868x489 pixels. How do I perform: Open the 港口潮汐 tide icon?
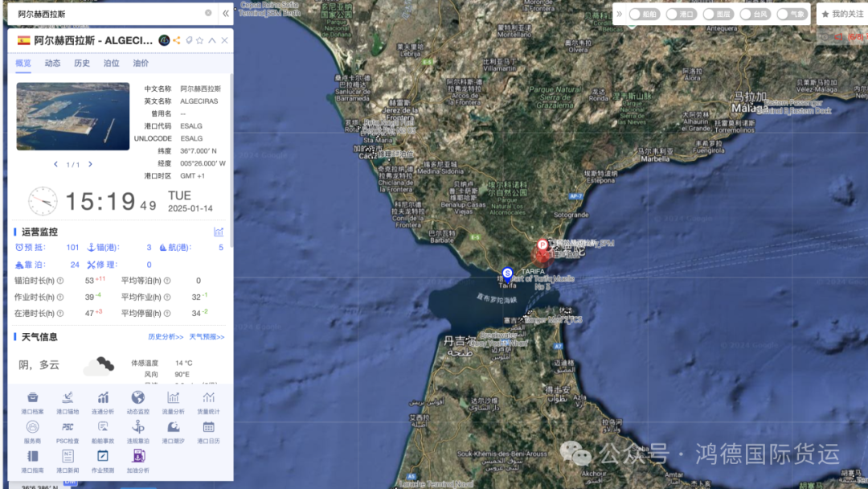(174, 427)
